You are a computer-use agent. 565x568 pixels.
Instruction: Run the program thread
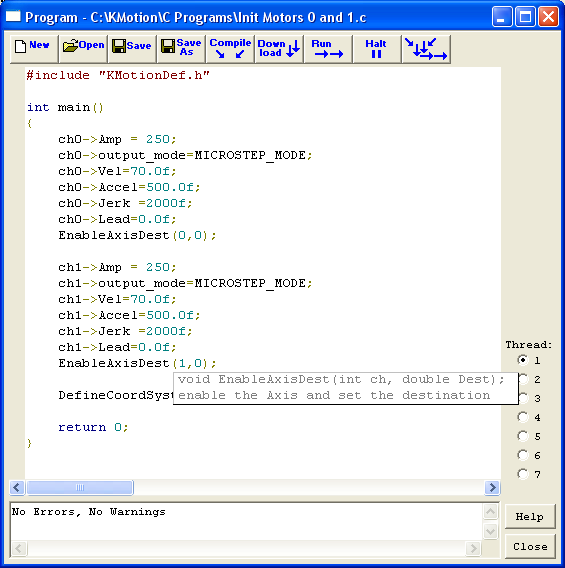[x=328, y=49]
